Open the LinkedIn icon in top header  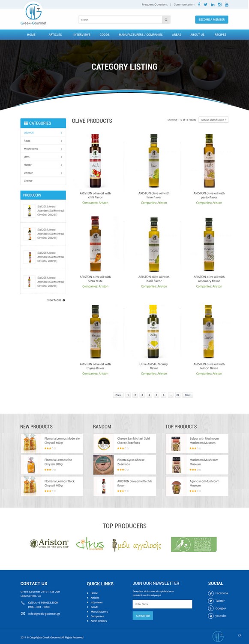pos(213,4)
